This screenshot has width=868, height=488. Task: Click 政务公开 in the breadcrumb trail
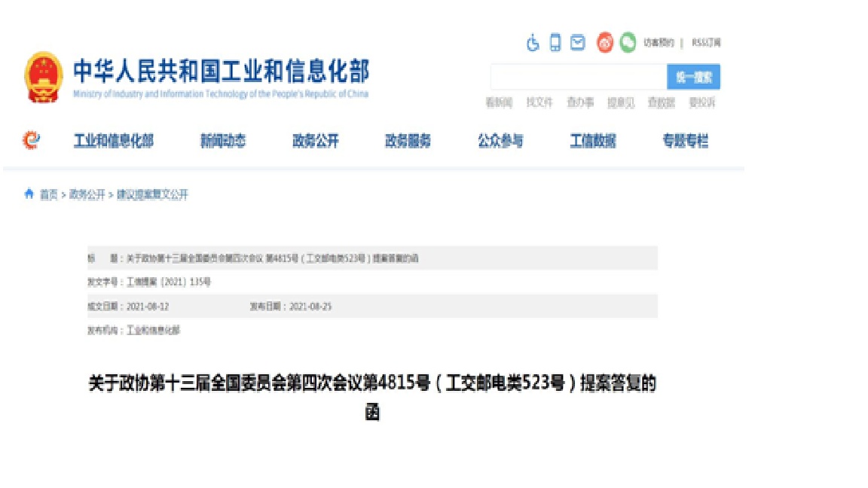87,195
